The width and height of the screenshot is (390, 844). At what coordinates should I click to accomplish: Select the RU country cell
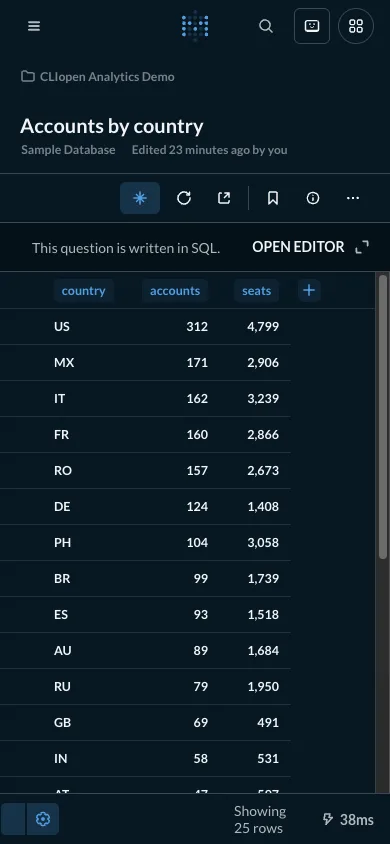point(62,686)
